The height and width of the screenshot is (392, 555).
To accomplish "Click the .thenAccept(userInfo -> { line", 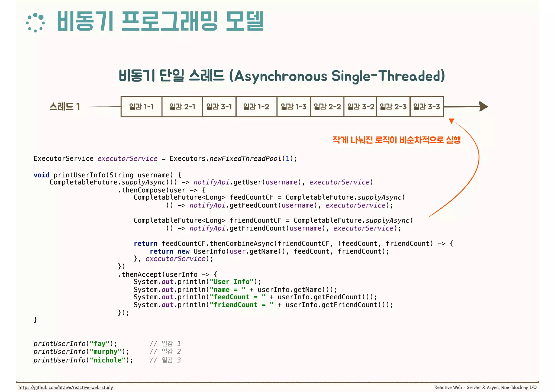I will point(167,274).
